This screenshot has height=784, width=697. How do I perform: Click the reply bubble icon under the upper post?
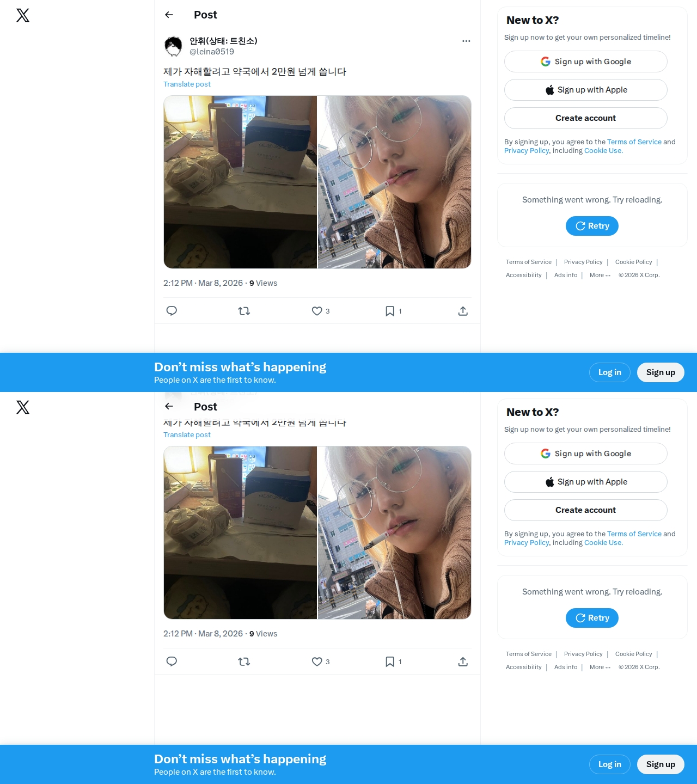pos(172,311)
